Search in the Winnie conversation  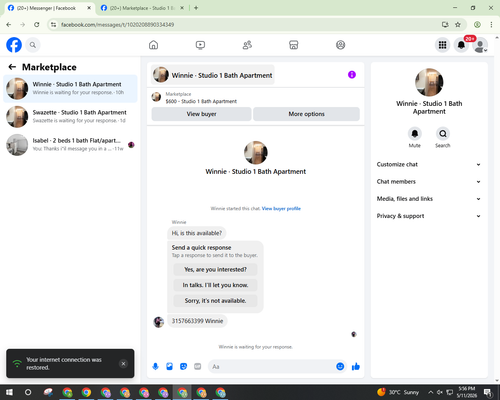point(443,134)
